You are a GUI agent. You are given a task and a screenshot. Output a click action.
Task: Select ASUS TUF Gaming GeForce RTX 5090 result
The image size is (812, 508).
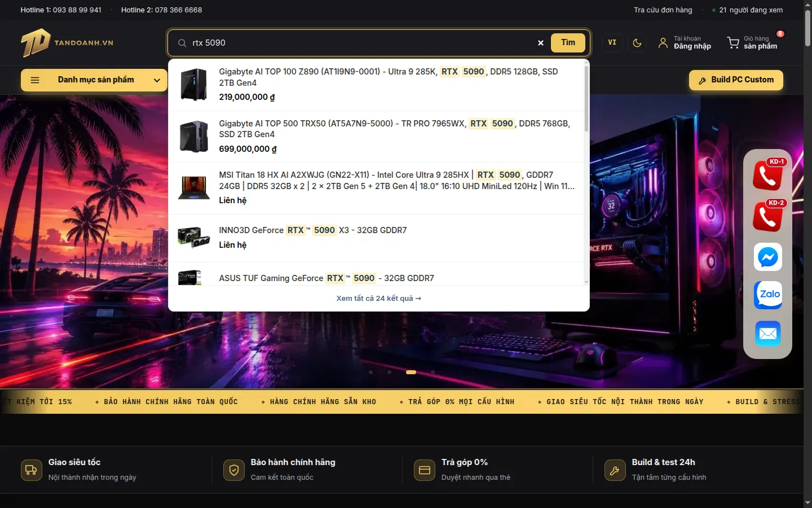click(x=376, y=274)
